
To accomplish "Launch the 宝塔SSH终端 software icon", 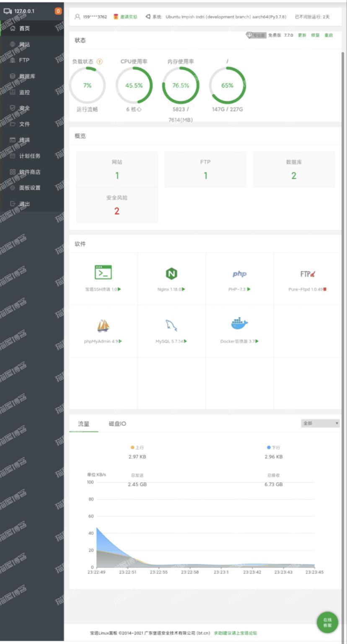I will coord(103,273).
